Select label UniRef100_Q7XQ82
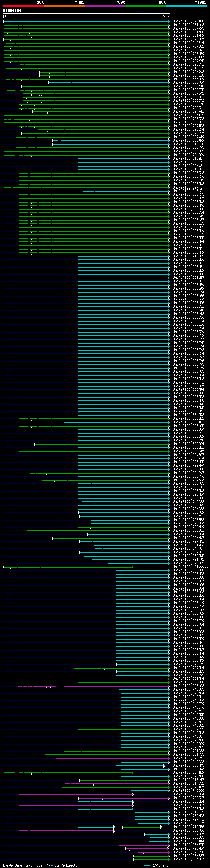210x868 pixels. pos(188,509)
